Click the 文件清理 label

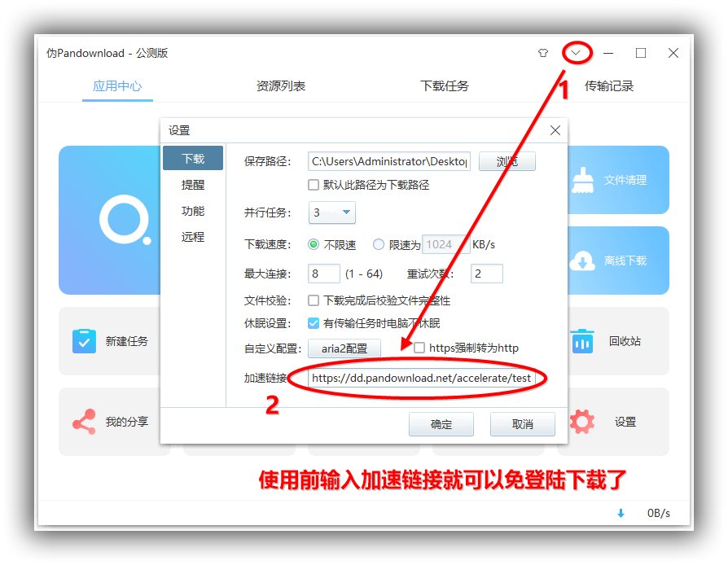(x=625, y=180)
